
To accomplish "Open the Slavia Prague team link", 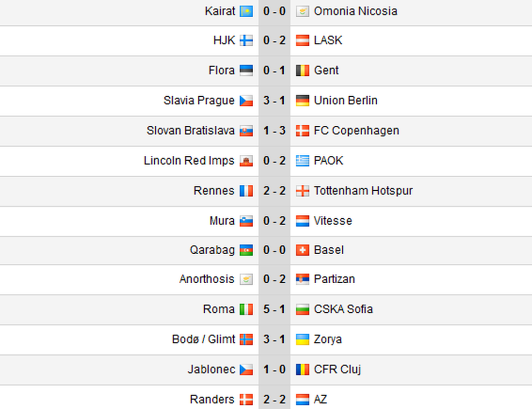I will click(199, 101).
